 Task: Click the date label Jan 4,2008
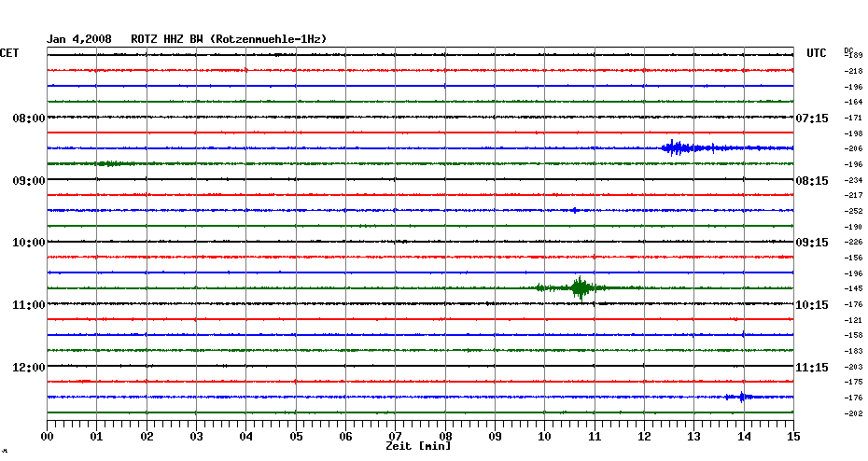[78, 39]
